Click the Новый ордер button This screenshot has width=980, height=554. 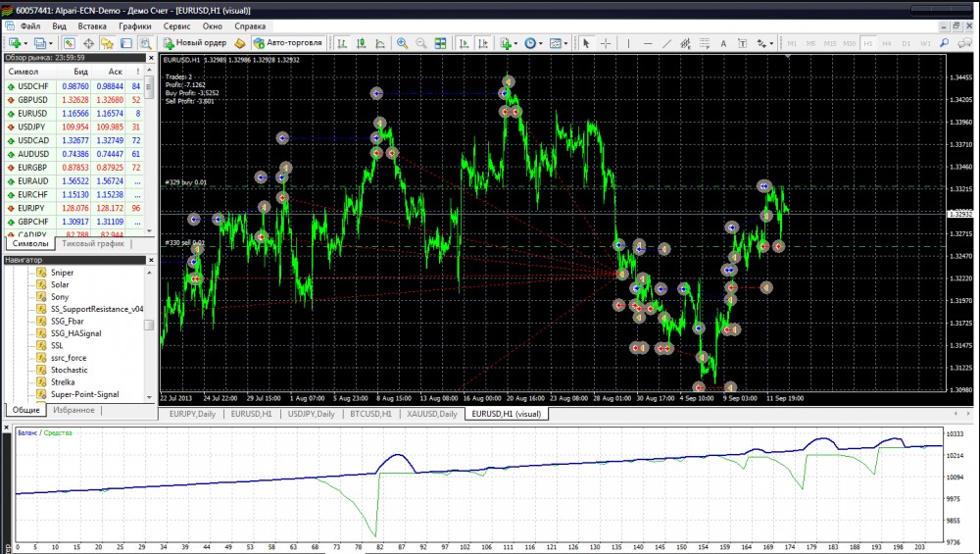tap(195, 43)
